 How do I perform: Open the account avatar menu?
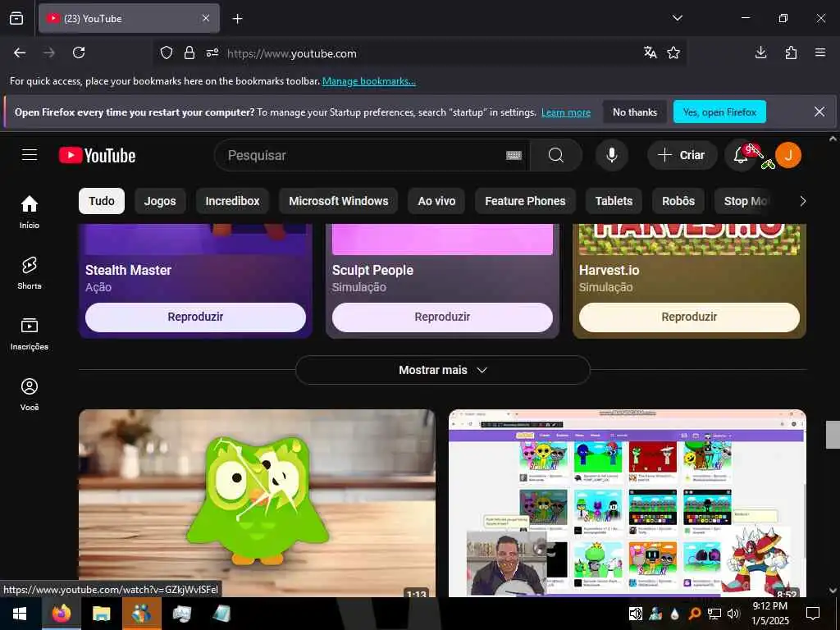pyautogui.click(x=788, y=155)
